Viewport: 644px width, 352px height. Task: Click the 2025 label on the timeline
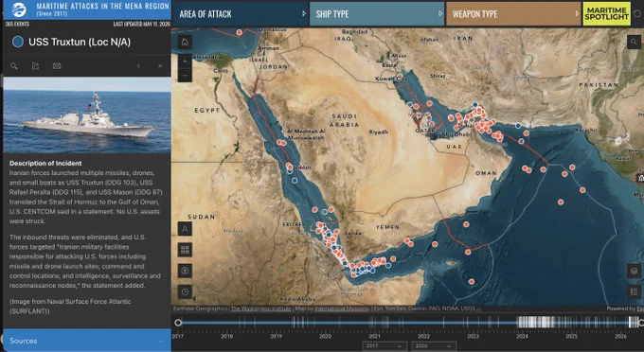pos(571,336)
